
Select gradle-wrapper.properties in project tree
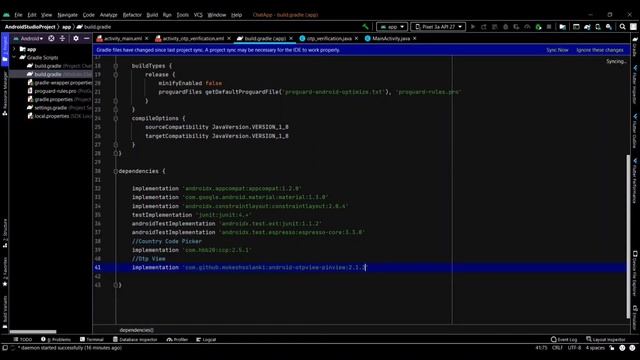pyautogui.click(x=60, y=82)
